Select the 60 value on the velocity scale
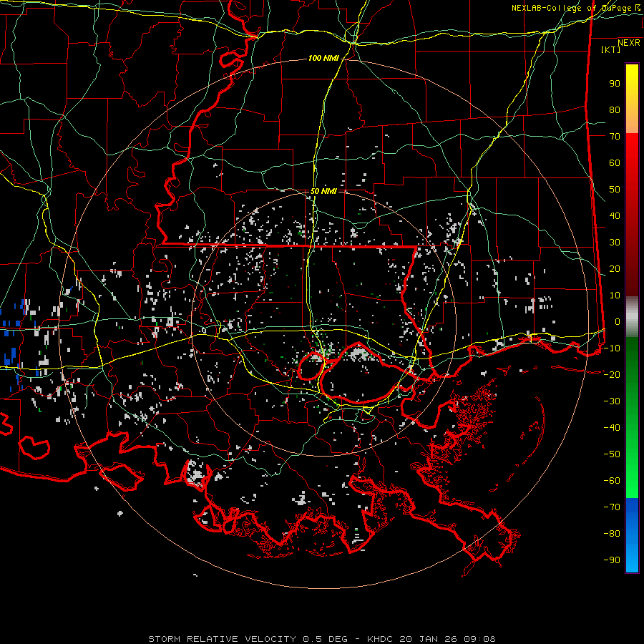The width and height of the screenshot is (644, 644). coord(615,163)
